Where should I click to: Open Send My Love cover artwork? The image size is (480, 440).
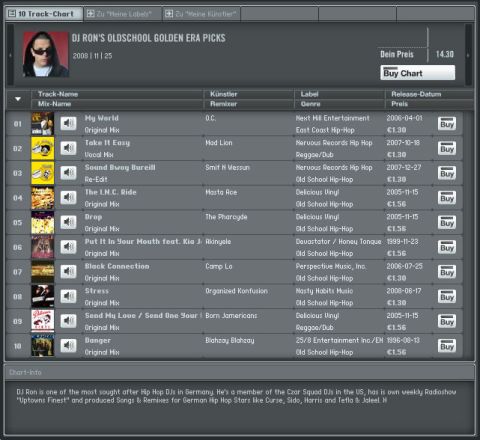(x=42, y=321)
